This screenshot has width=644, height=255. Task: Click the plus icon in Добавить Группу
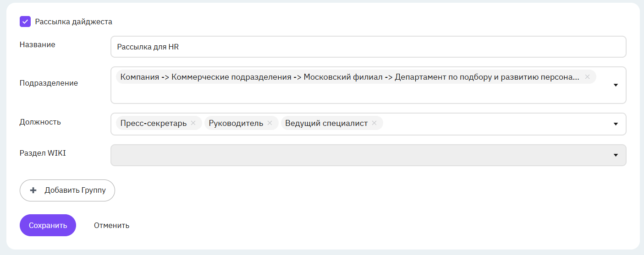coord(33,190)
